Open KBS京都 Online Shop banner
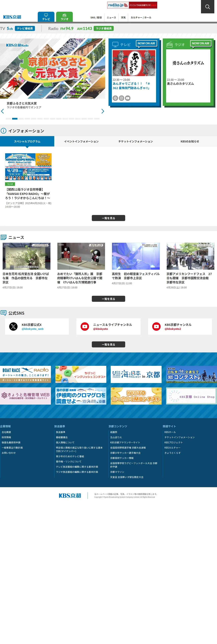The image size is (217, 644). 191,396
